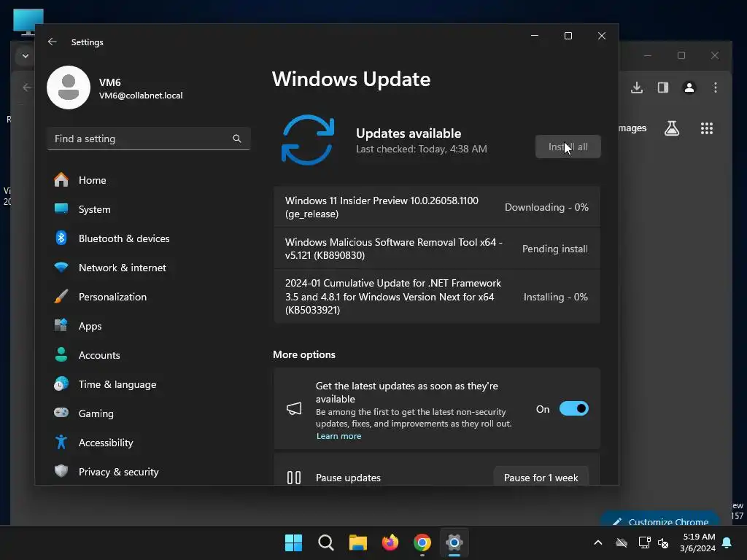Open the Learn more link

[x=338, y=436]
